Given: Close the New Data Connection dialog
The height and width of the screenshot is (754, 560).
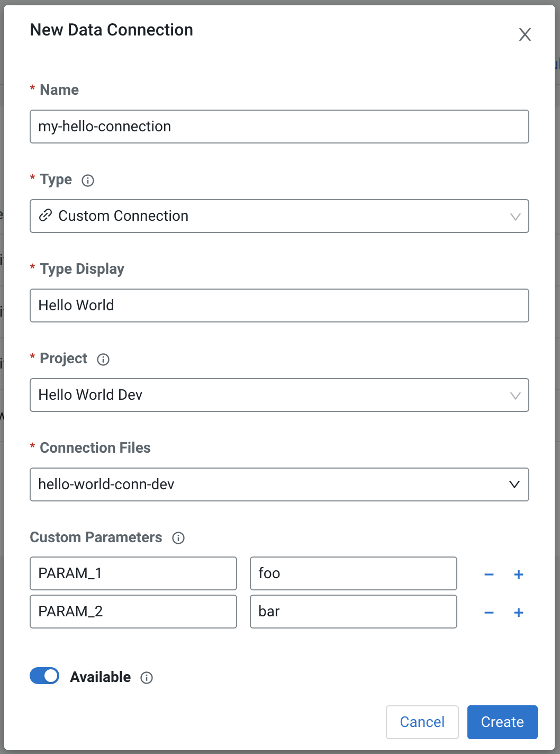Looking at the screenshot, I should (x=525, y=34).
